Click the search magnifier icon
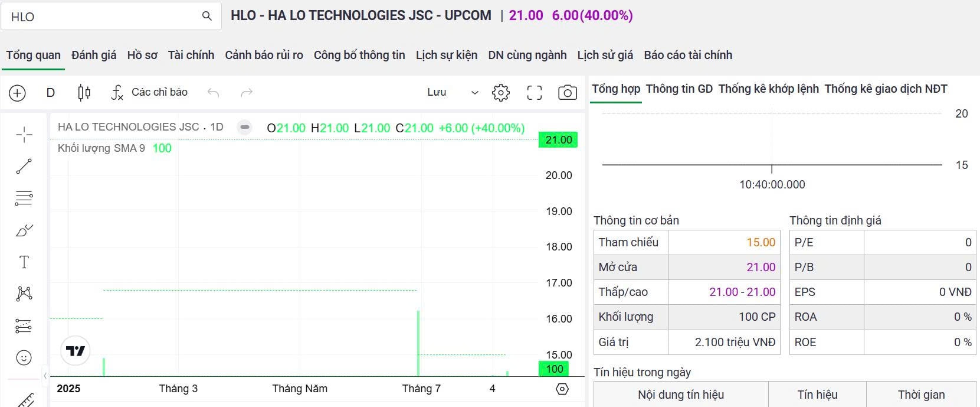Image resolution: width=980 pixels, height=407 pixels. click(207, 16)
